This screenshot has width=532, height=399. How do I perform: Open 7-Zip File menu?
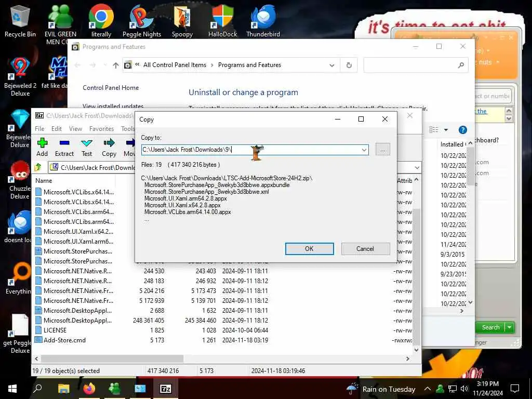point(39,129)
